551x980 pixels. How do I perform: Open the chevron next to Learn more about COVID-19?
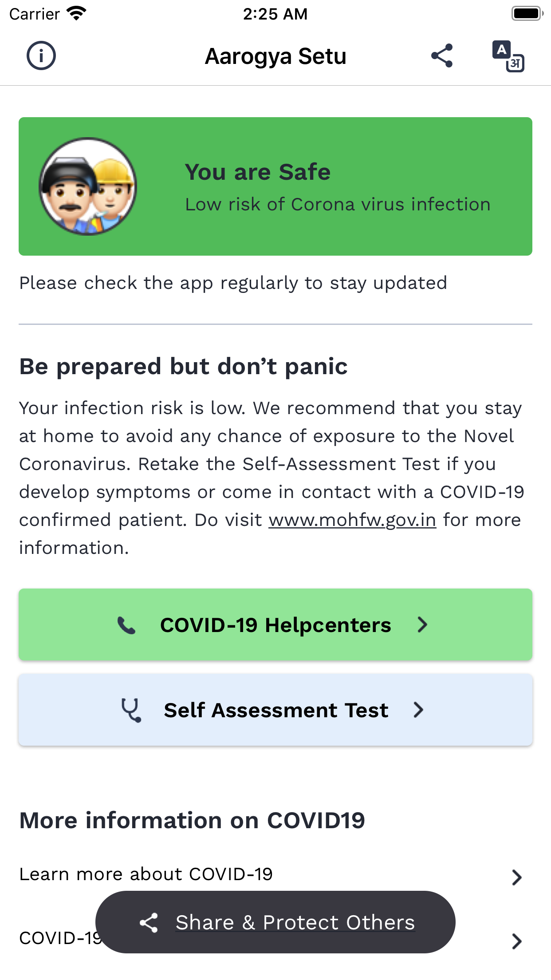pyautogui.click(x=517, y=877)
